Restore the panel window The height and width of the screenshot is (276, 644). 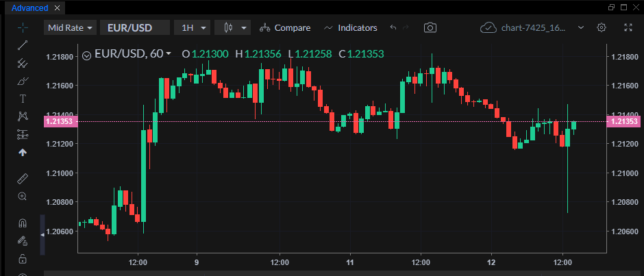[x=611, y=7]
